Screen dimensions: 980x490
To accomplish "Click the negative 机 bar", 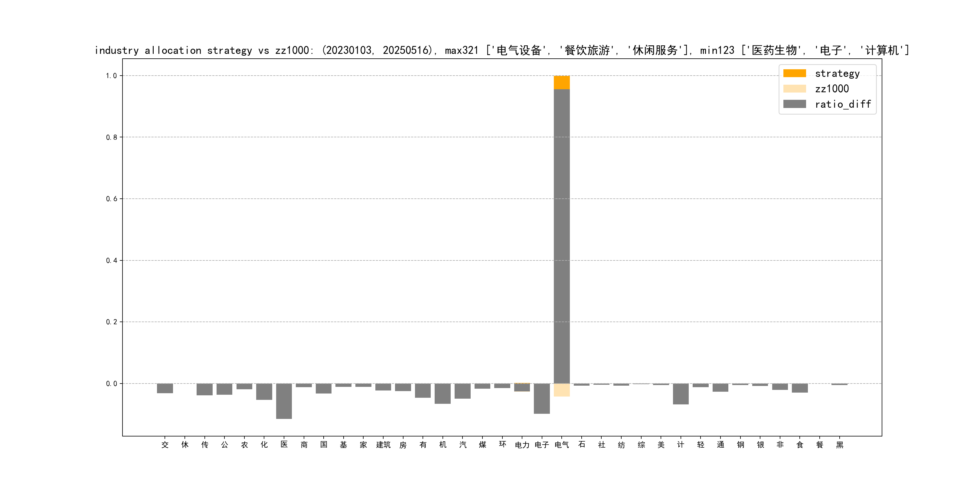I will (x=443, y=394).
